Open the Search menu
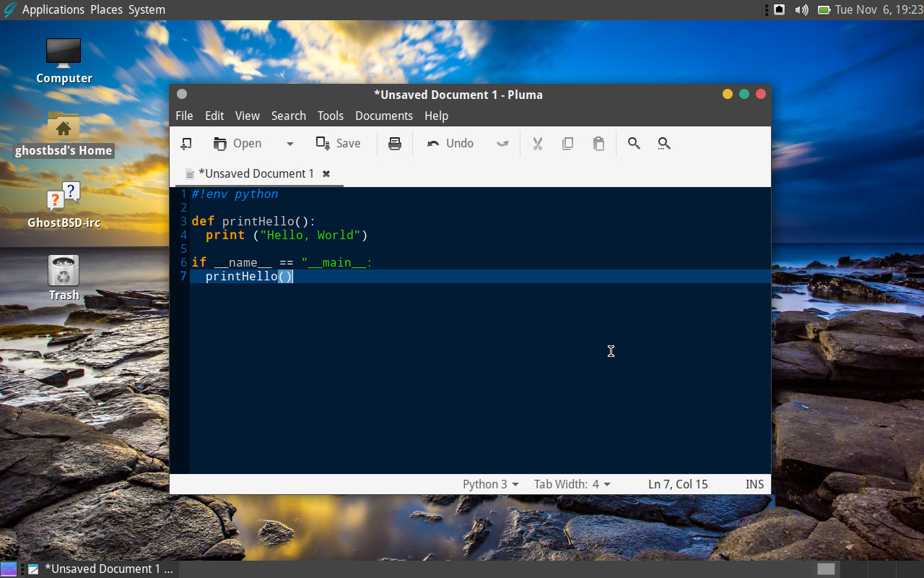This screenshot has height=578, width=924. click(288, 116)
